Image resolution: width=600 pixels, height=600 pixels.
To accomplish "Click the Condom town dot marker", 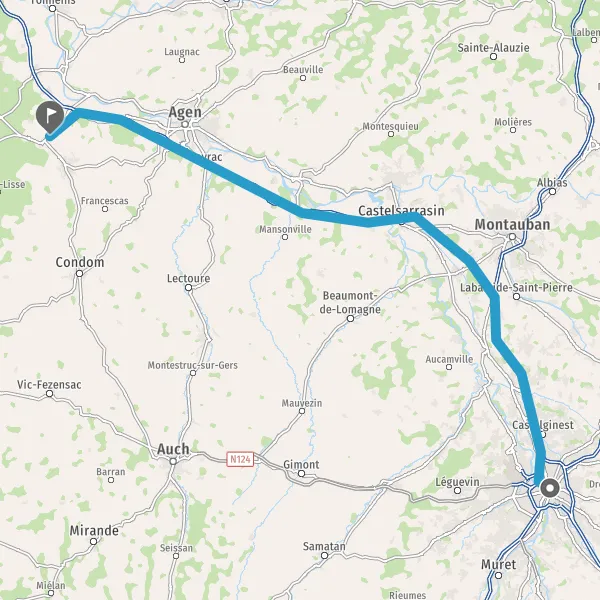I will [x=79, y=274].
